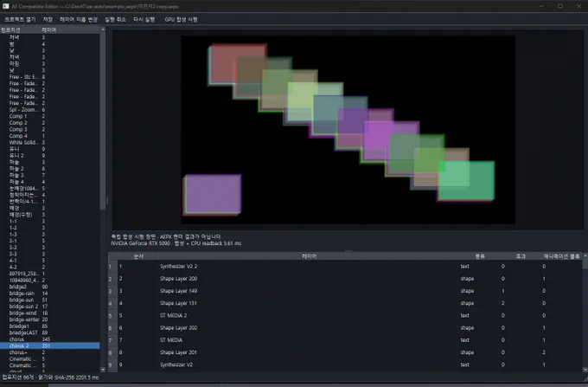The image size is (588, 387).
Task: Select the Comp 2 composition
Action: point(50,123)
